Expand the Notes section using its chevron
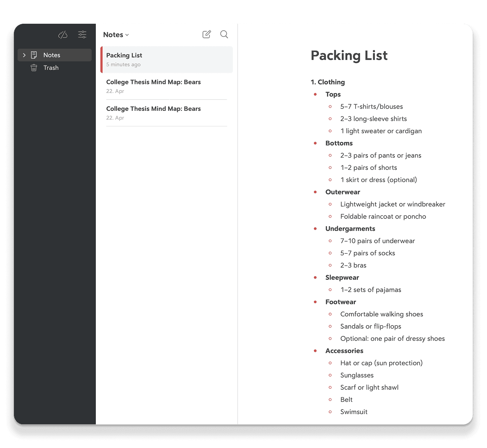Viewport: 487px width, 448px height. point(24,55)
